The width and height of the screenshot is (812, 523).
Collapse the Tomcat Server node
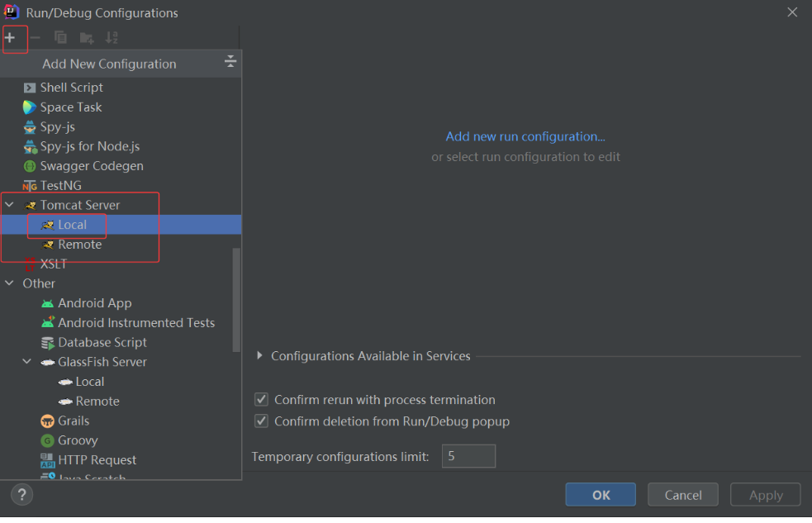pos(9,205)
